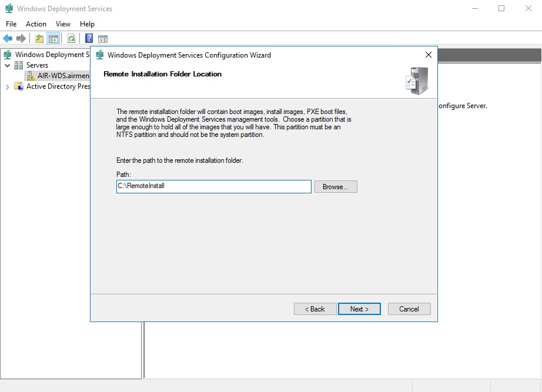Click the Up One Level folder icon
The height and width of the screenshot is (392, 542).
coord(39,39)
